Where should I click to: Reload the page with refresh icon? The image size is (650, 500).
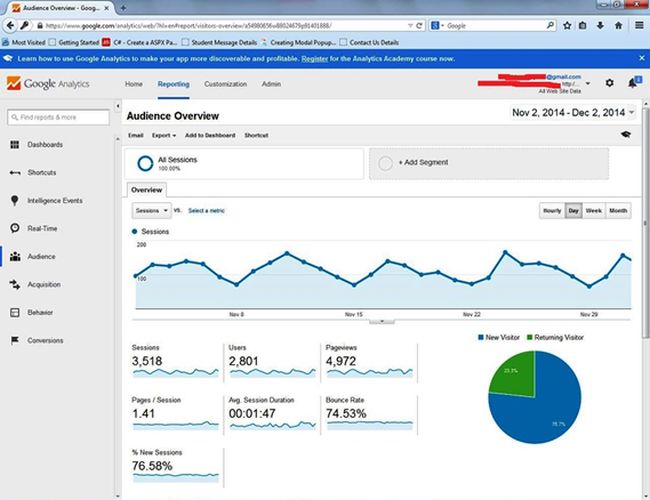(x=419, y=26)
